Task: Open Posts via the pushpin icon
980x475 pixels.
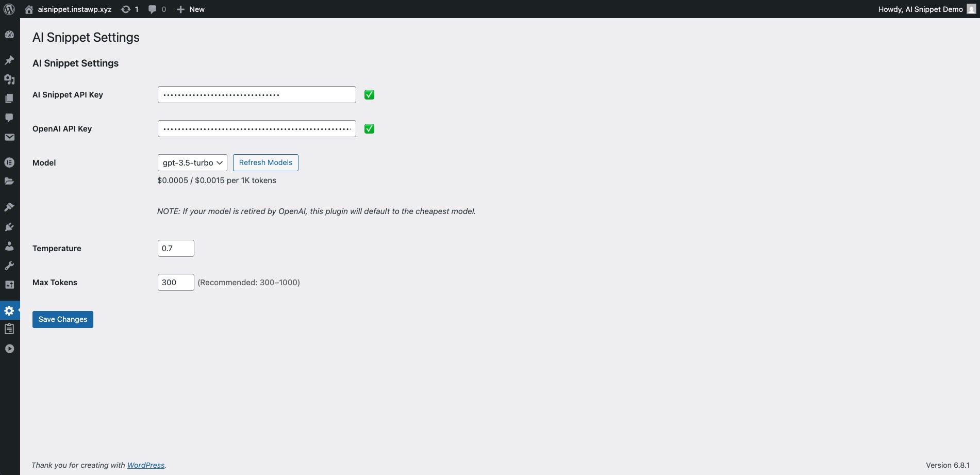Action: (9, 60)
